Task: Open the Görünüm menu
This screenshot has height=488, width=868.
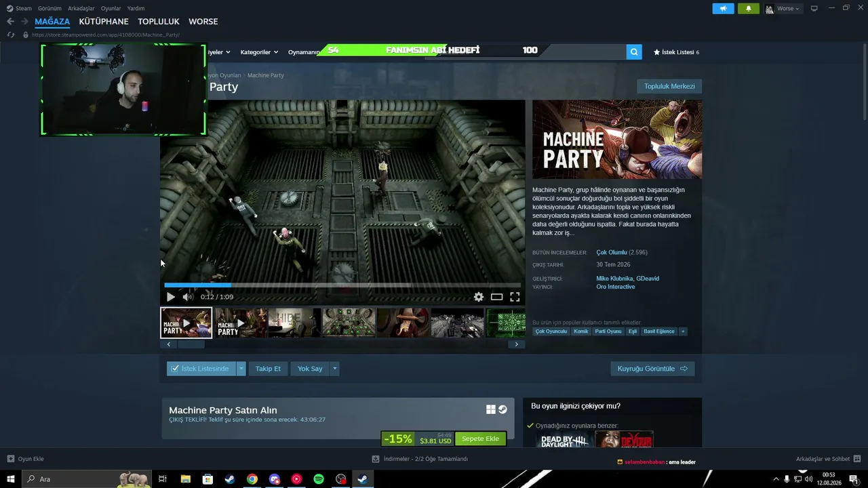Action: pyautogui.click(x=50, y=8)
